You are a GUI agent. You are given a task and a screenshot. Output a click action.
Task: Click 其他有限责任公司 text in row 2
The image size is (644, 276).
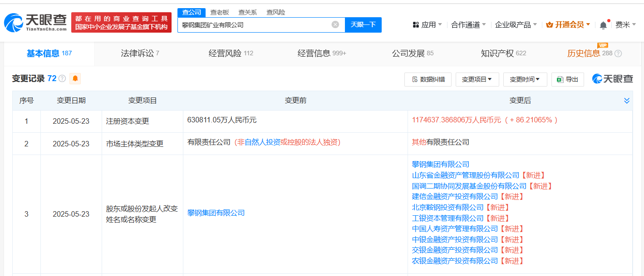coord(440,142)
